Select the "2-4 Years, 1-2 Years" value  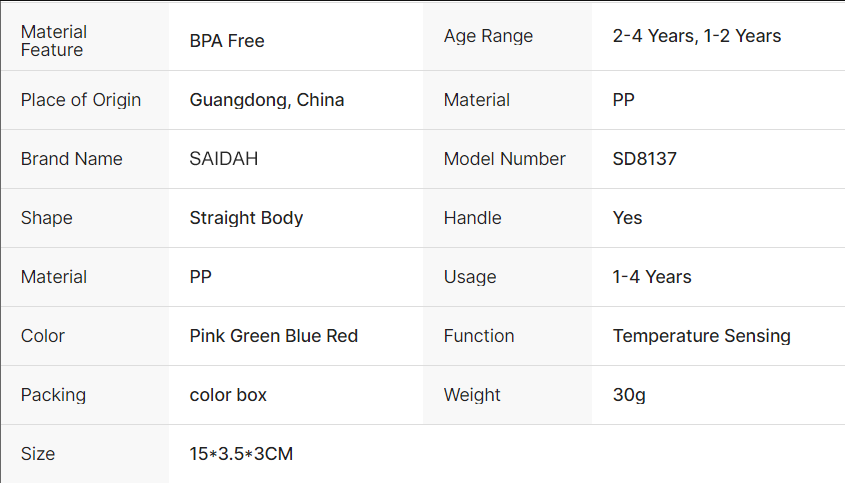(697, 36)
